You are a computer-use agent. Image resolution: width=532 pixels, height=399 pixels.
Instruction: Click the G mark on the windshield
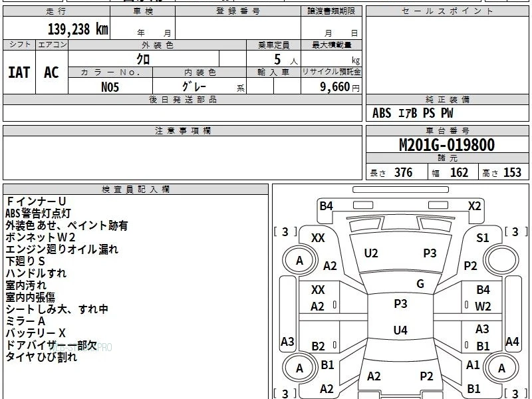pyautogui.click(x=420, y=284)
